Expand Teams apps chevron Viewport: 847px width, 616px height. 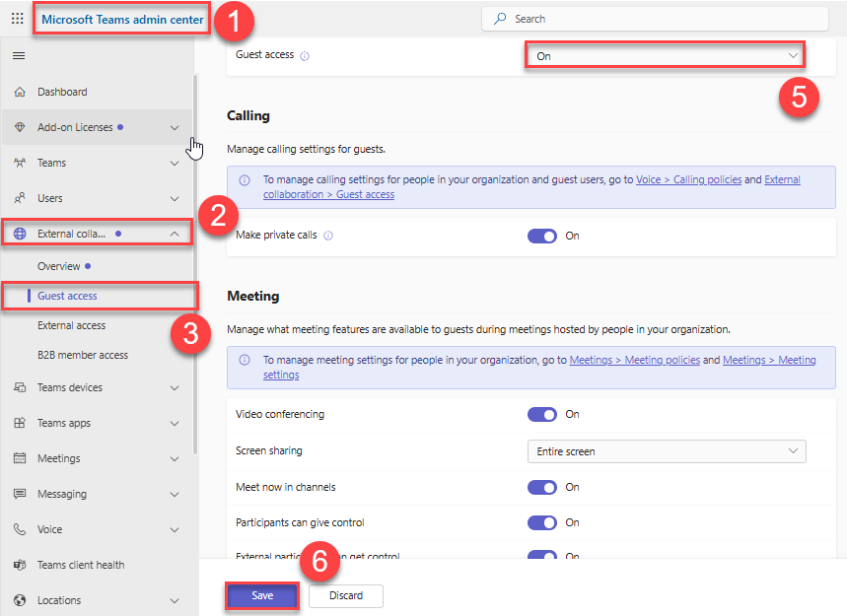click(x=175, y=423)
